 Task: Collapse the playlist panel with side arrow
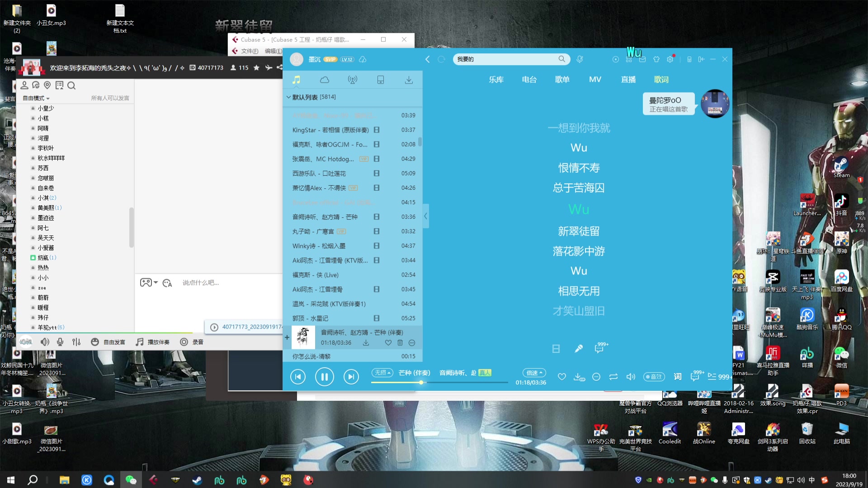point(425,216)
